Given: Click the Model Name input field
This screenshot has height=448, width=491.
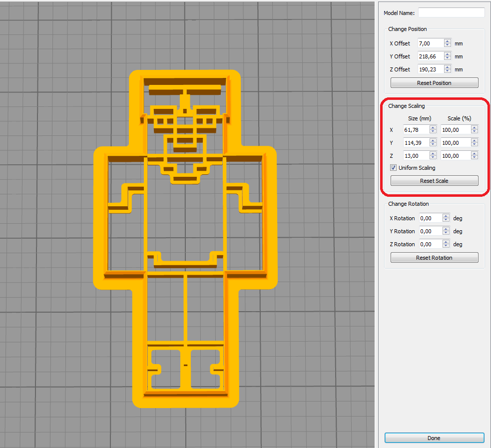Looking at the screenshot, I should [x=451, y=13].
